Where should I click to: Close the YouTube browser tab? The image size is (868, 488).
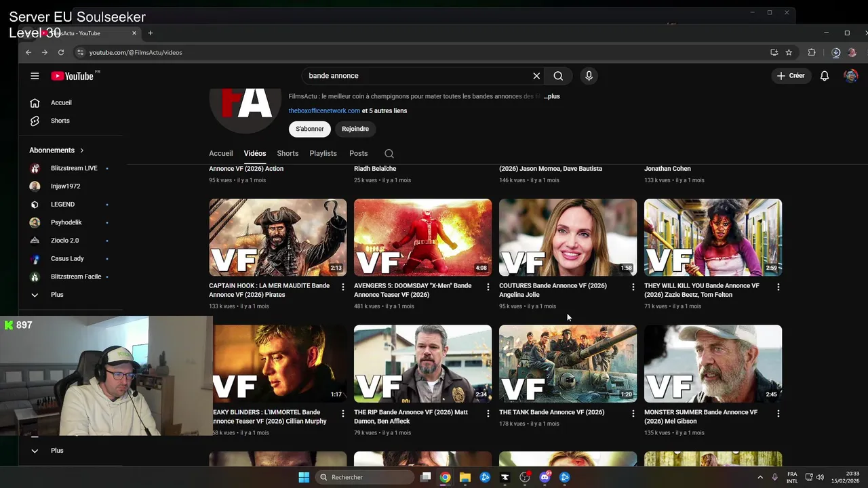[134, 33]
